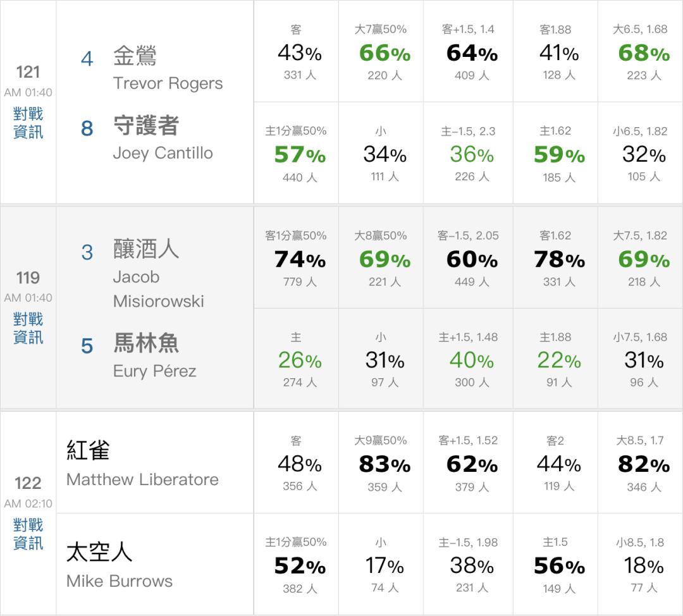Image resolution: width=683 pixels, height=616 pixels.
Task: Select the 主1.88 cell showing 22%
Action: tap(558, 360)
